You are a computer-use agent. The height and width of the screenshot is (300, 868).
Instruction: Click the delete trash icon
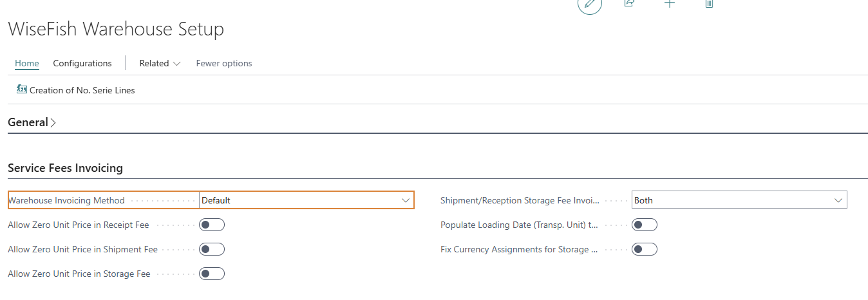tap(709, 3)
